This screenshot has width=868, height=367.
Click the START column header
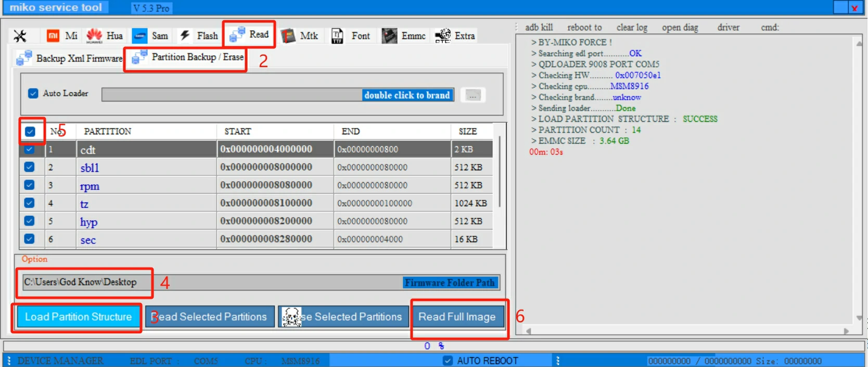click(275, 131)
